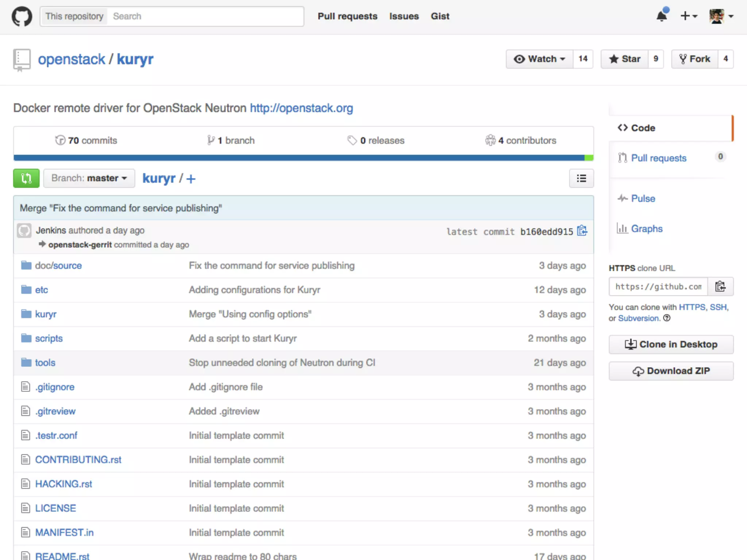Star the kuryr repository
The height and width of the screenshot is (560, 747).
pos(625,59)
